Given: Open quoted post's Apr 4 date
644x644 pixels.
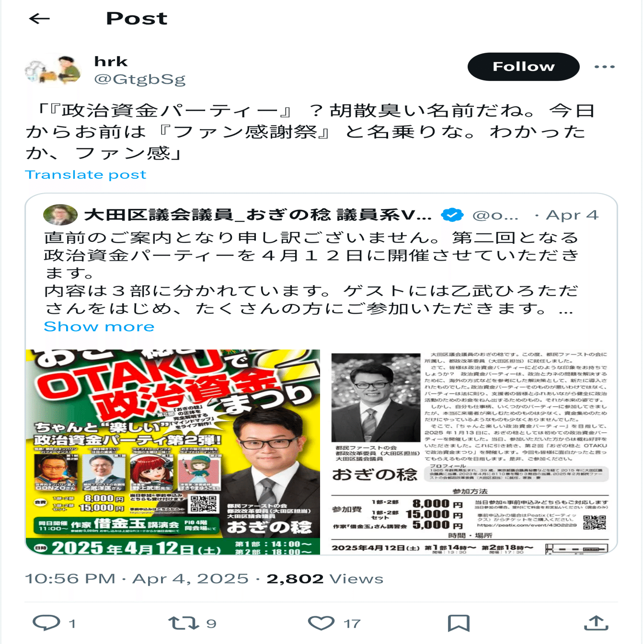Looking at the screenshot, I should (x=573, y=215).
